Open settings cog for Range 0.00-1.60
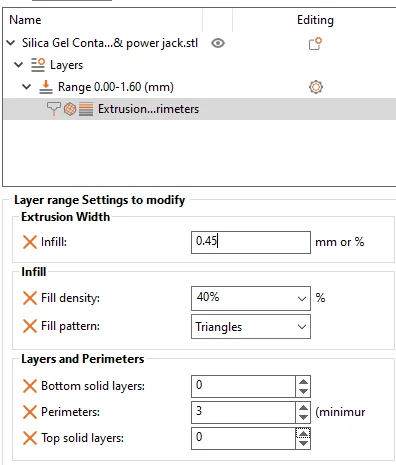396x465 pixels. point(316,87)
